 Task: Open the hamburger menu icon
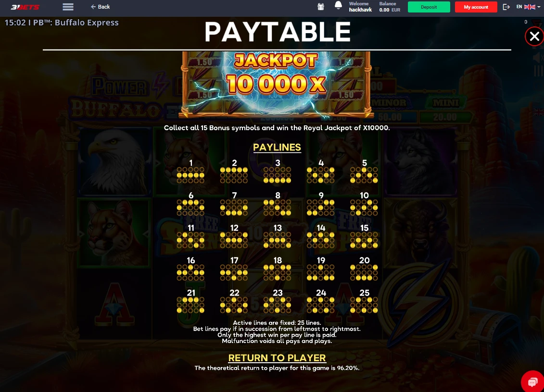click(68, 7)
